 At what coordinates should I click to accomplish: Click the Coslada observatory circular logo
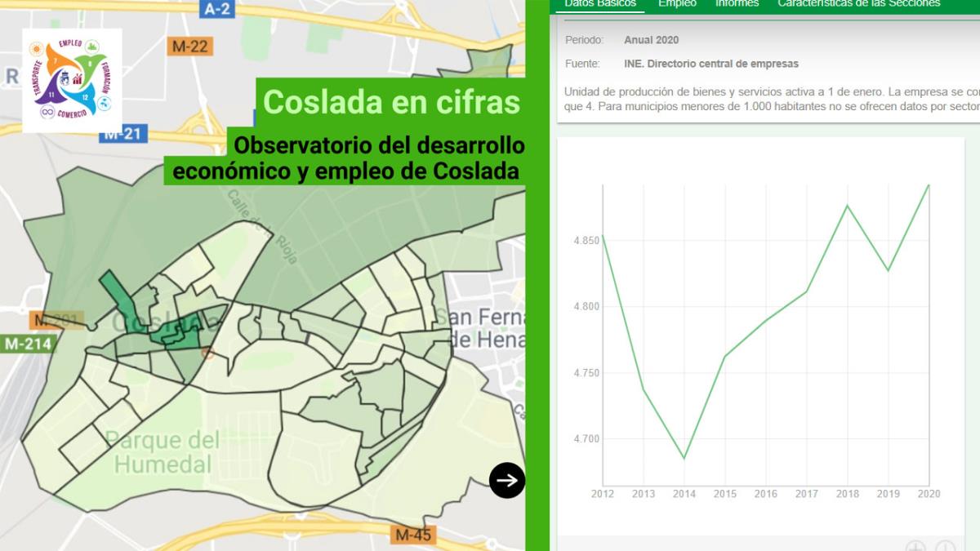pyautogui.click(x=70, y=78)
